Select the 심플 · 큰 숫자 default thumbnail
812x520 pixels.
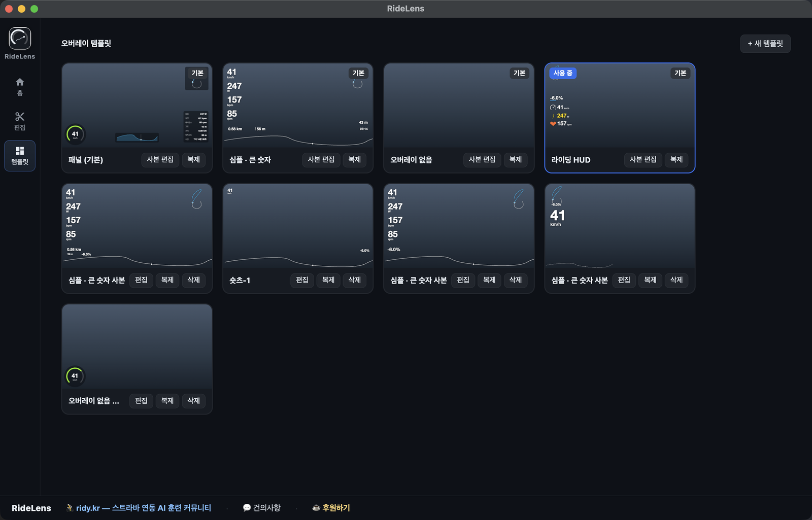click(298, 106)
